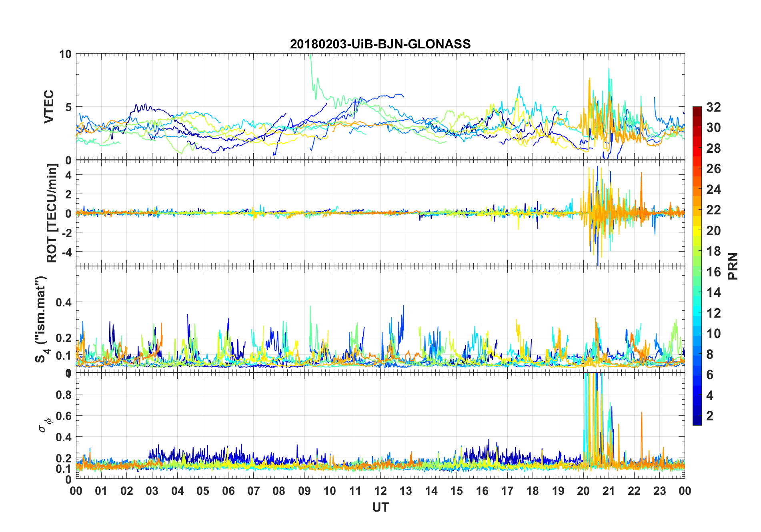Click the VTEC y-axis label
Screen dimensions: 761x532
tap(49, 107)
